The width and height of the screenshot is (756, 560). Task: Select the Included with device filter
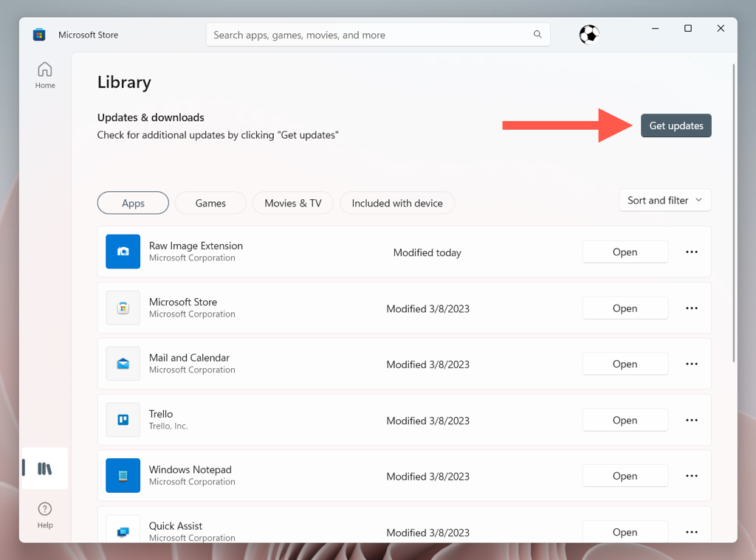point(397,203)
